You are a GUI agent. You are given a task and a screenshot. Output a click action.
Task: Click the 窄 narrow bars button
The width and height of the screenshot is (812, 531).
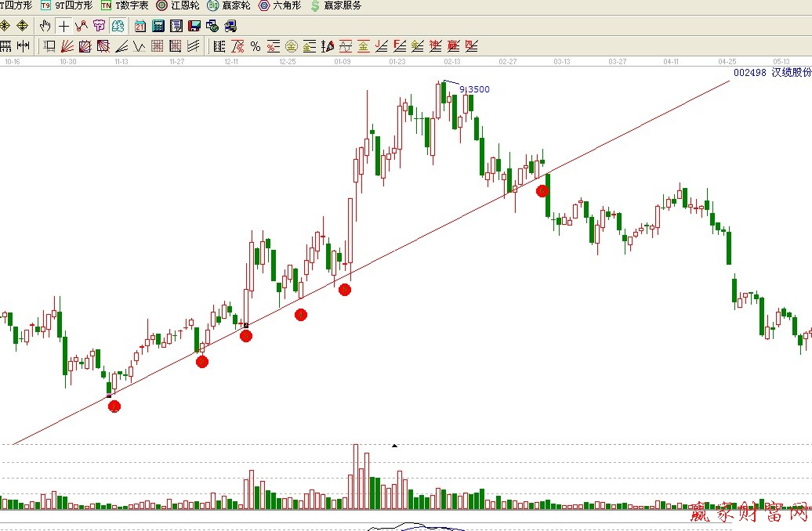100,26
